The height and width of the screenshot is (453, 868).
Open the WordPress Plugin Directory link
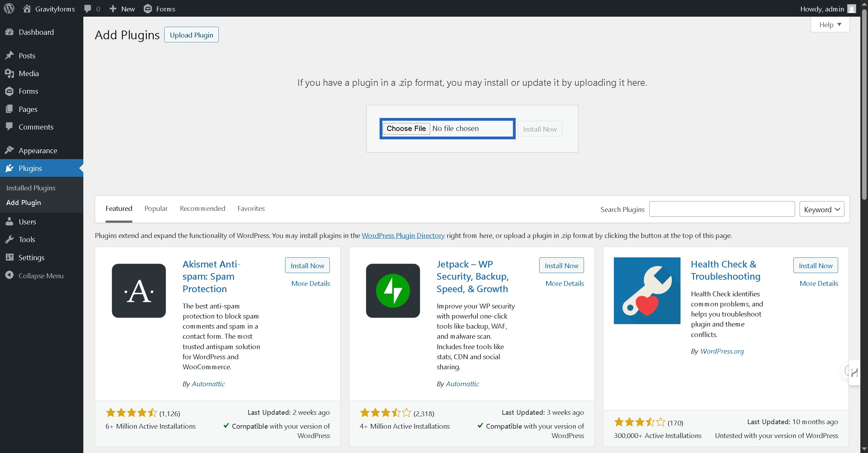pyautogui.click(x=403, y=236)
